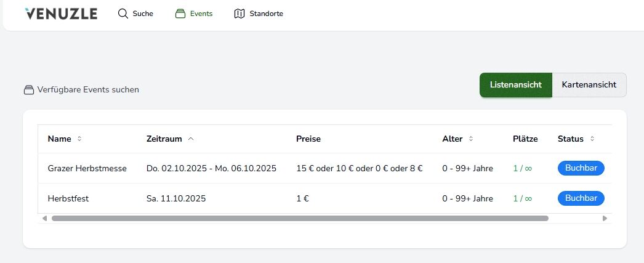Click the horizontal table scrollbar thumb

click(x=300, y=218)
